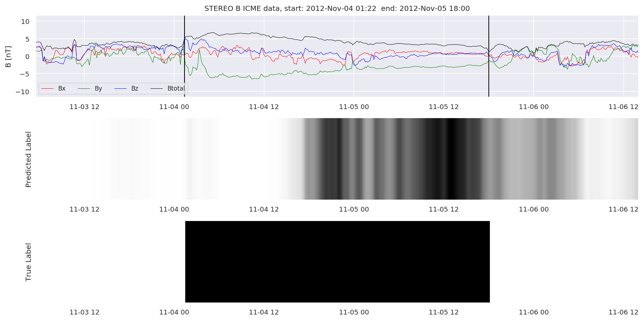Select the 'Bx' legend entry text
This screenshot has height=321, width=644.
(x=62, y=88)
